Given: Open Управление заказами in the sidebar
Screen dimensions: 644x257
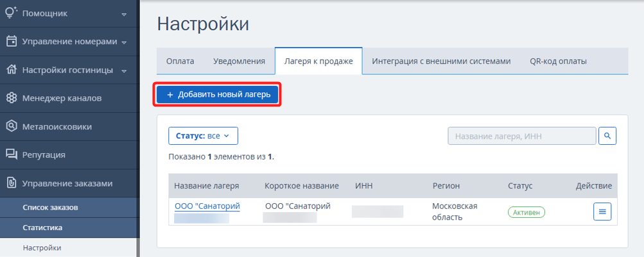Looking at the screenshot, I should pyautogui.click(x=69, y=184).
